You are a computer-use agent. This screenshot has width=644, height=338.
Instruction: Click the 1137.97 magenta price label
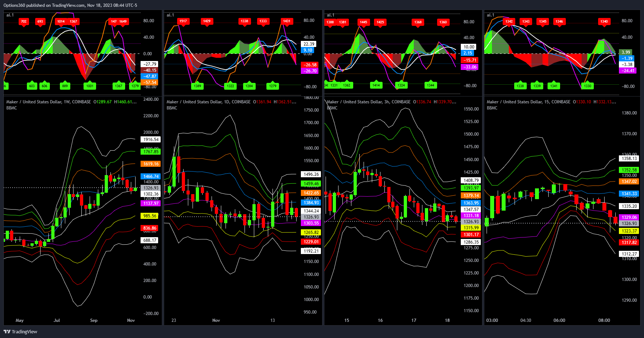coord(151,203)
